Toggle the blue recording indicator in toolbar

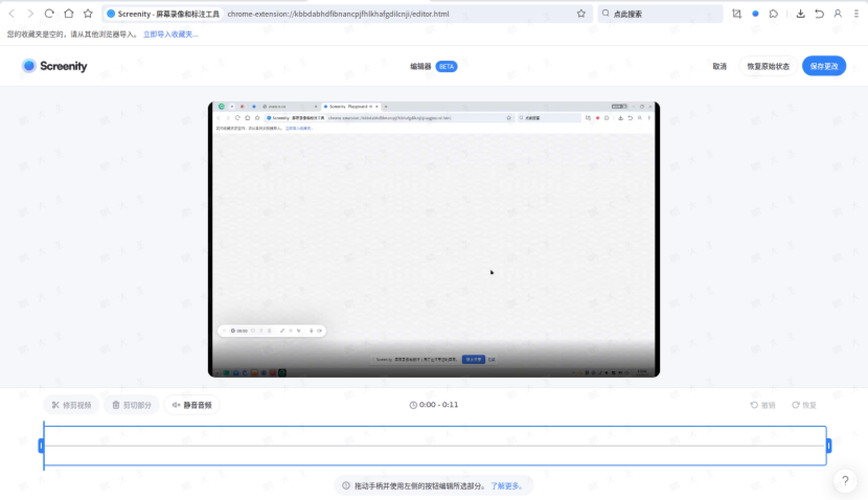tap(755, 14)
